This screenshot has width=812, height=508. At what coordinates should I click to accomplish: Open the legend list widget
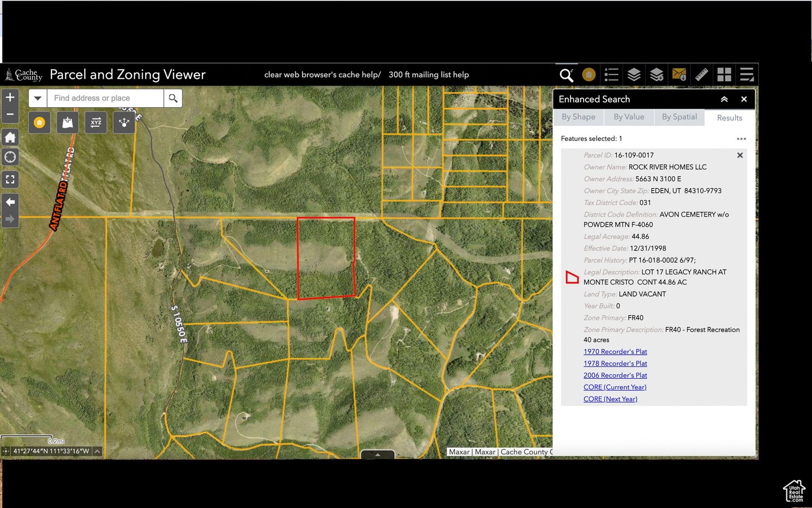tap(612, 75)
